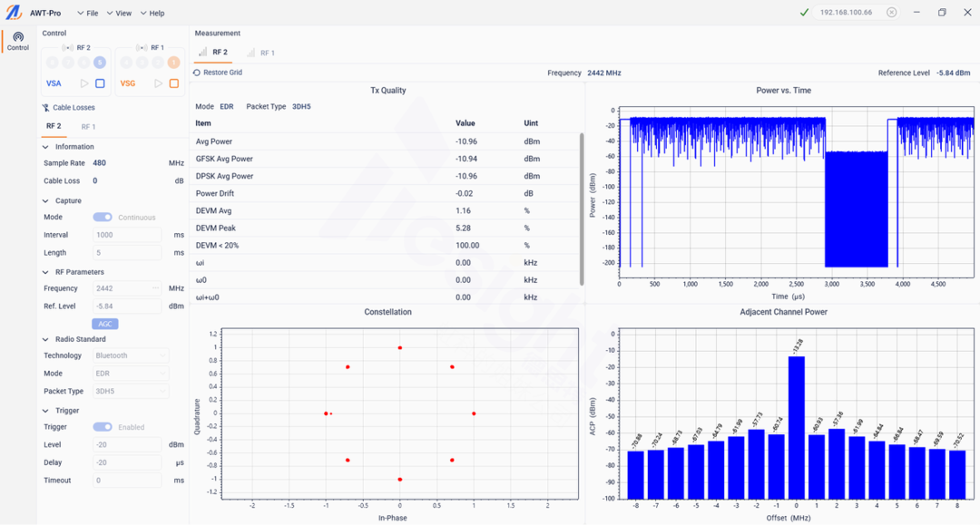This screenshot has width=980, height=525.
Task: Select port 5 in RF 2 group
Action: coord(99,63)
